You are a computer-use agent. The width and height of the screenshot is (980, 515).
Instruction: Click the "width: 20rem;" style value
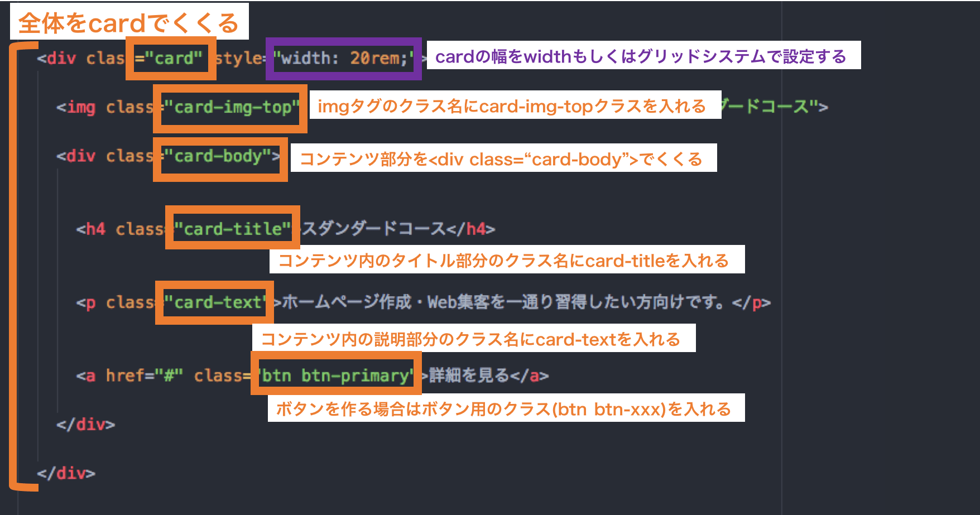pyautogui.click(x=344, y=58)
